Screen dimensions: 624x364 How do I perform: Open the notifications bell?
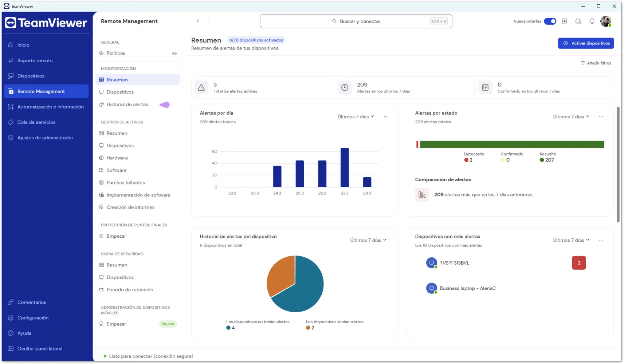[x=592, y=21]
